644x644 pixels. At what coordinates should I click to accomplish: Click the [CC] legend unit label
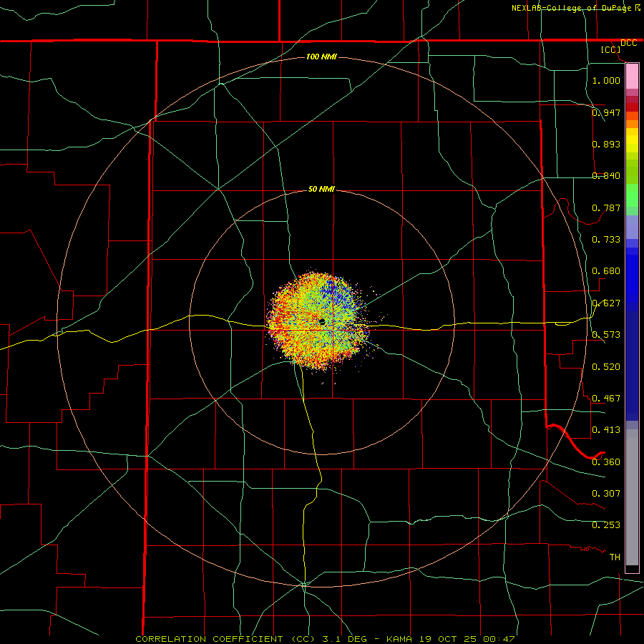[x=611, y=49]
